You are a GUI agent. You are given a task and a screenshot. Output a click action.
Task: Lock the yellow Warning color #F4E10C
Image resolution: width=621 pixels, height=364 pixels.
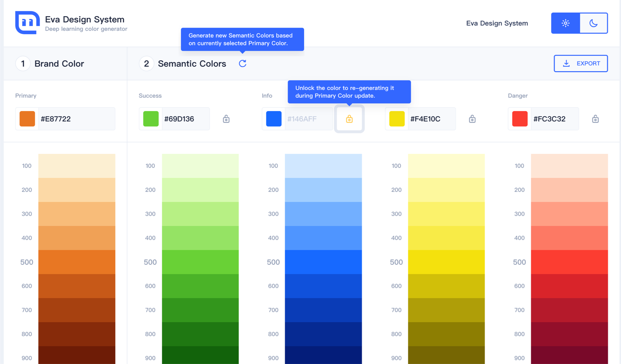click(x=472, y=119)
